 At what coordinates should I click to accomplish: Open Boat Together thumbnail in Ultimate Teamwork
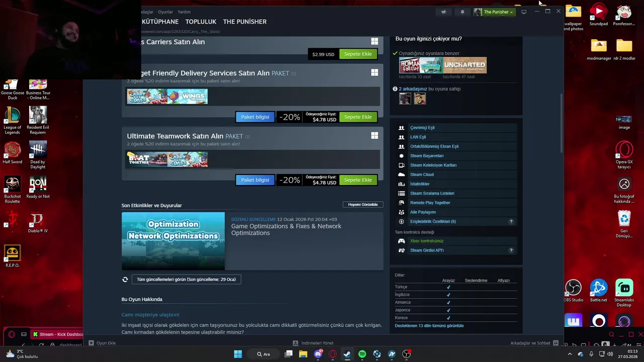coord(147,159)
